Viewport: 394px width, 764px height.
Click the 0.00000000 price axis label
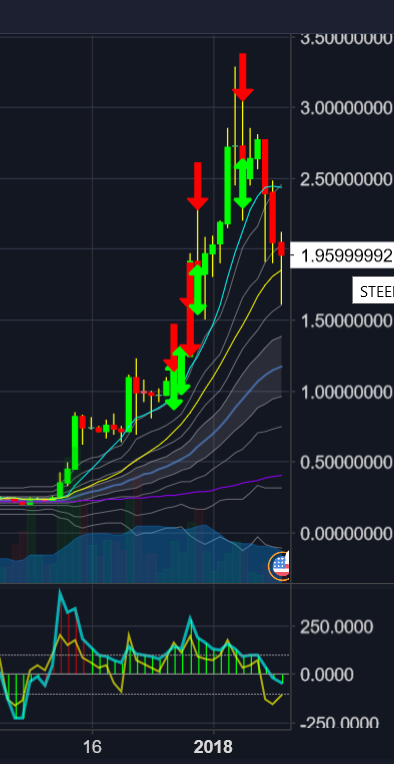[x=347, y=534]
